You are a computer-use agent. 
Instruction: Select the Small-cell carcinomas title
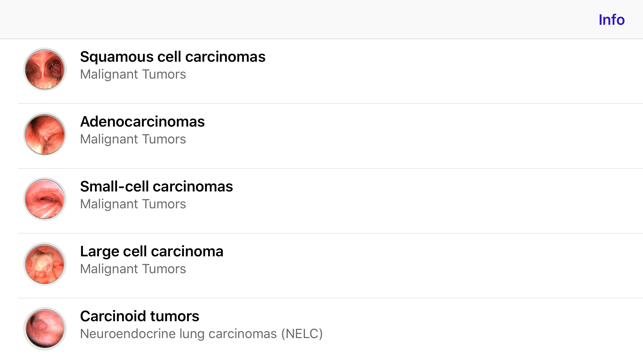[156, 186]
